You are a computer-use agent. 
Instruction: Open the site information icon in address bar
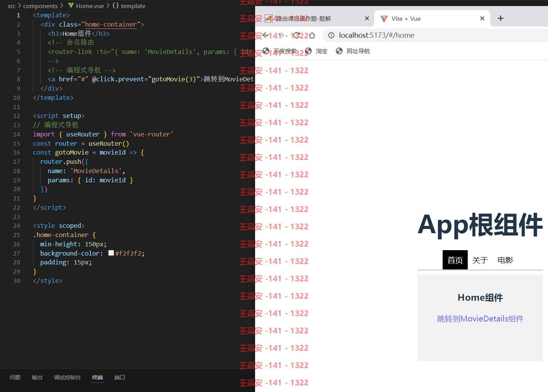click(x=331, y=35)
